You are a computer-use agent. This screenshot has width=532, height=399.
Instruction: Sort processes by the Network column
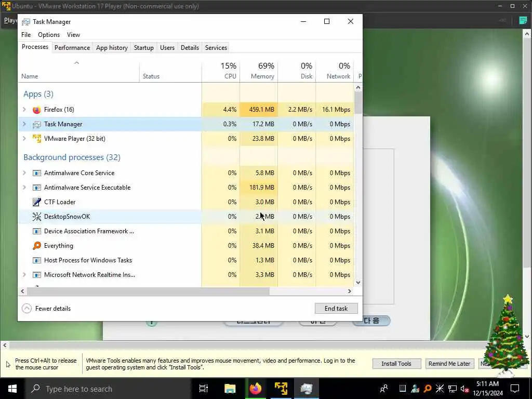335,71
